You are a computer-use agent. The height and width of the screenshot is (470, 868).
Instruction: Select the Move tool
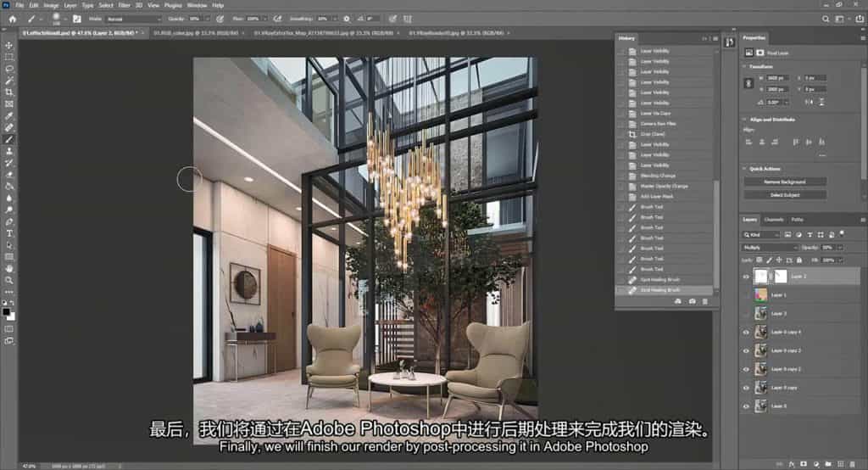coord(8,46)
